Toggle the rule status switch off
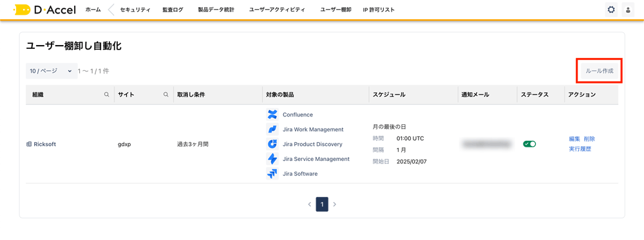 point(529,144)
